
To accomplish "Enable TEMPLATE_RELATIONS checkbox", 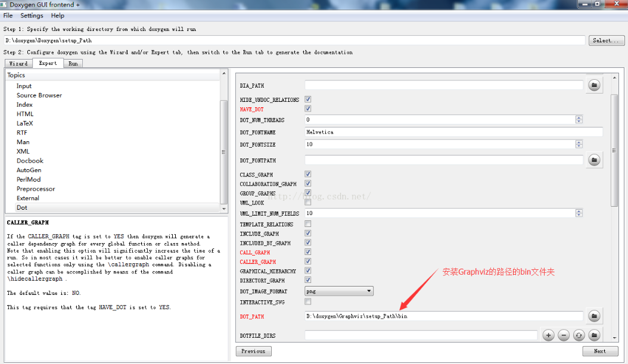I will click(307, 224).
